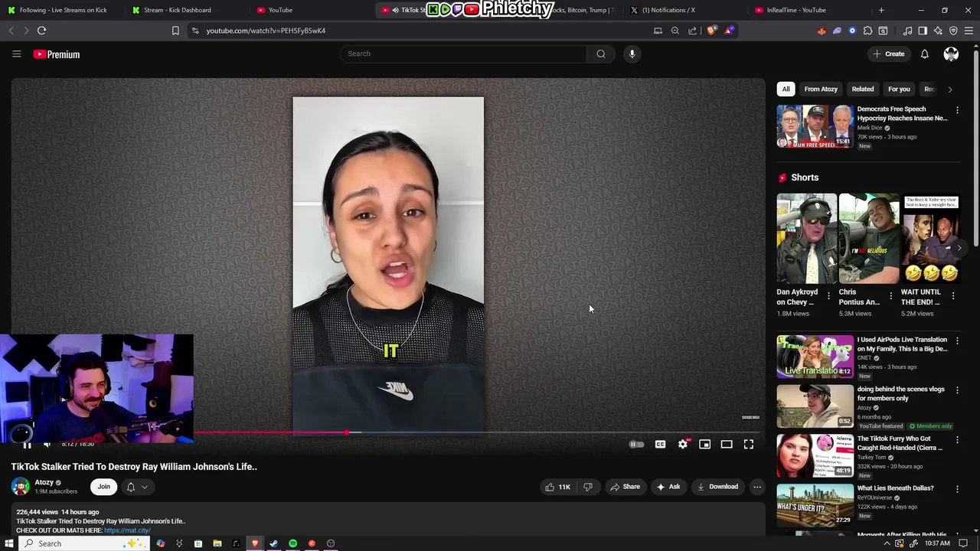The width and height of the screenshot is (980, 551).
Task: Open the YouTube guide hamburger menu
Action: pos(16,54)
